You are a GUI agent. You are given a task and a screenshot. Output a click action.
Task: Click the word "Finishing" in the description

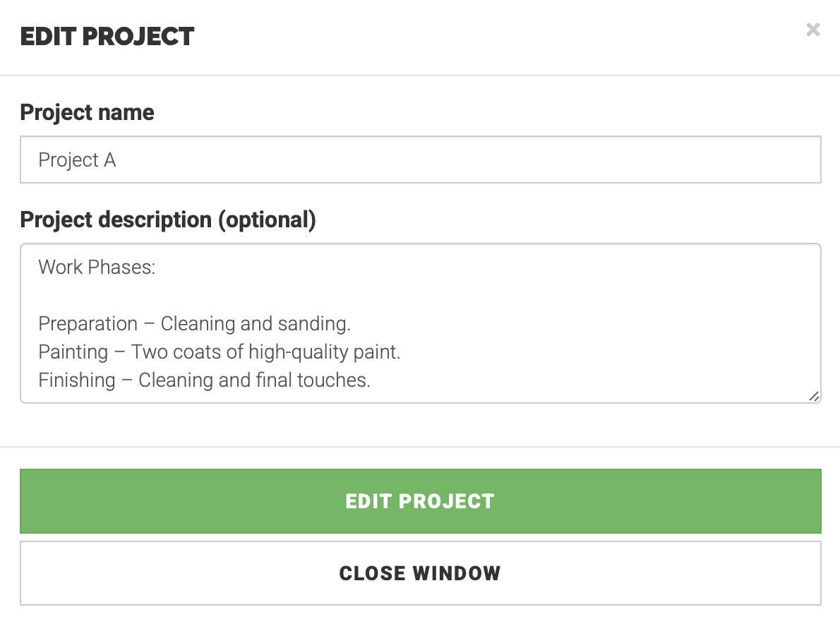click(76, 380)
